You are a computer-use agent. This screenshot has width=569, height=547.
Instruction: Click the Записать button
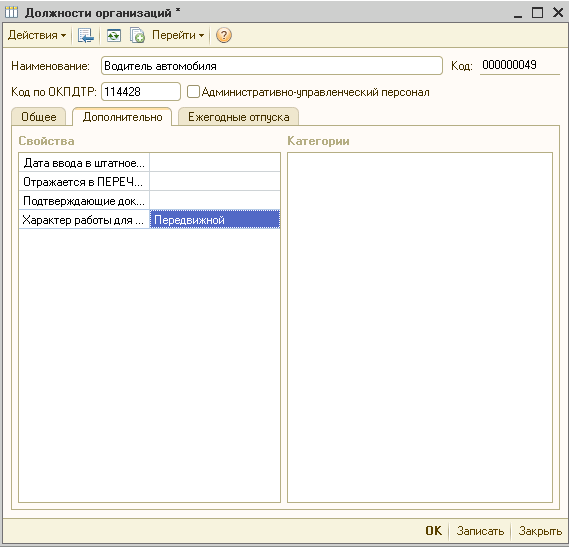click(x=480, y=531)
